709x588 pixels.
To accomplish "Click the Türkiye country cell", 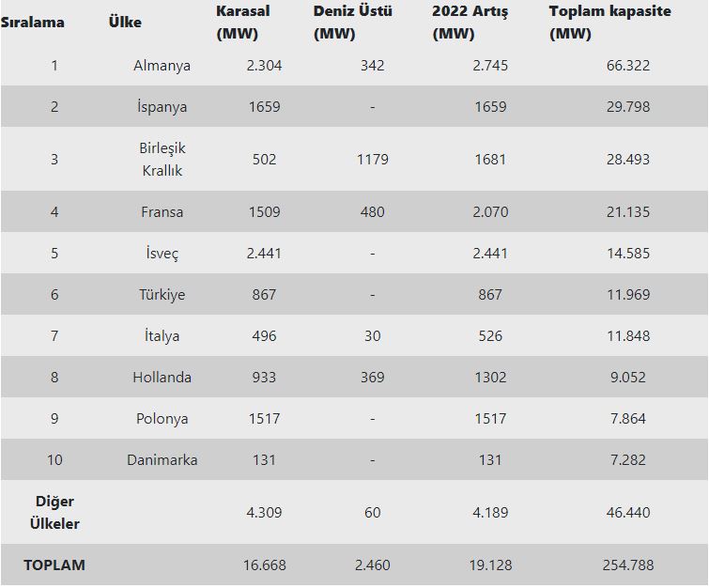I will coord(162,295).
